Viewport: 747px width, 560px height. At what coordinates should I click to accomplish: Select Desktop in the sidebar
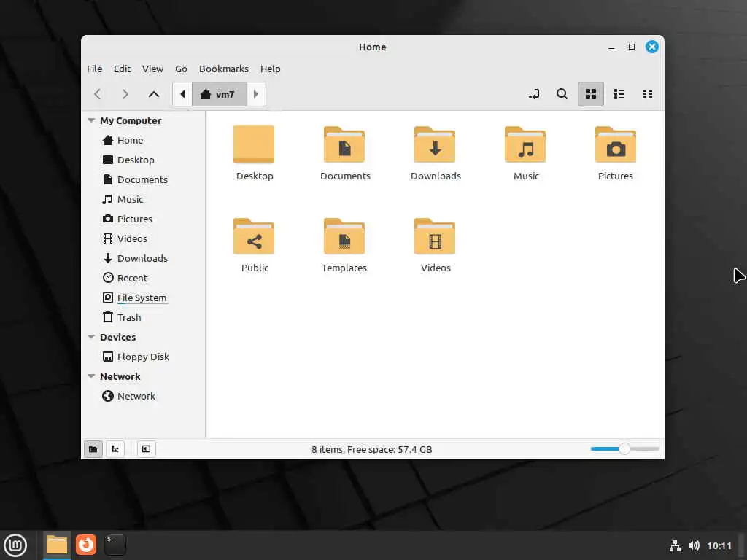143,160
